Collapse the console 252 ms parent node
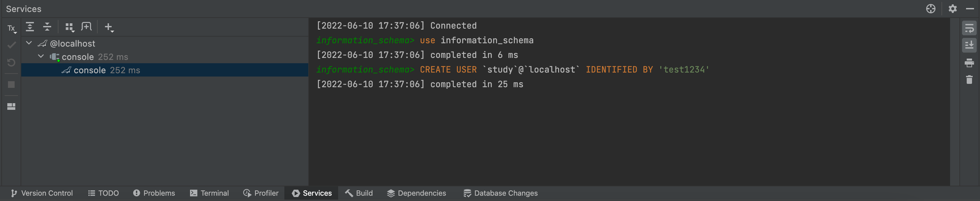Screen dimensions: 980x201 click(41, 57)
